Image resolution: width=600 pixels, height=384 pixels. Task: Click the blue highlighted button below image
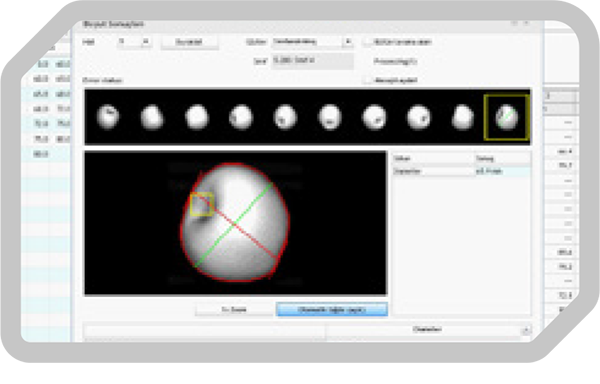[332, 309]
